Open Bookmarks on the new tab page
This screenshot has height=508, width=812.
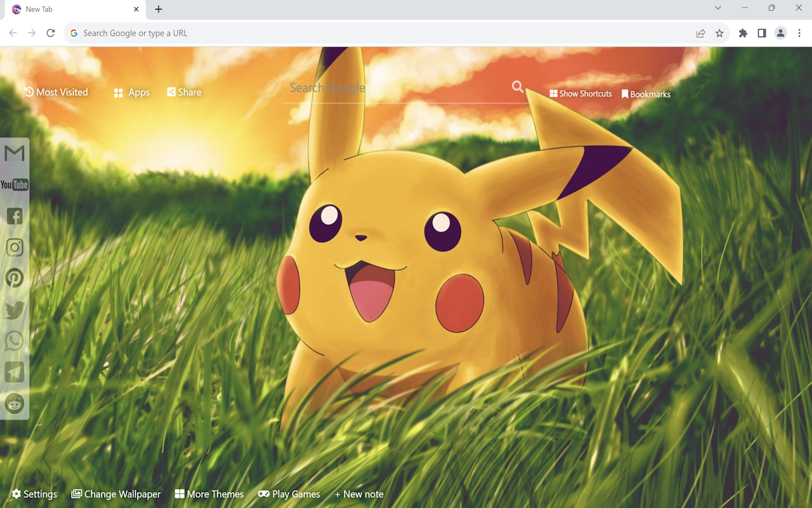(646, 94)
